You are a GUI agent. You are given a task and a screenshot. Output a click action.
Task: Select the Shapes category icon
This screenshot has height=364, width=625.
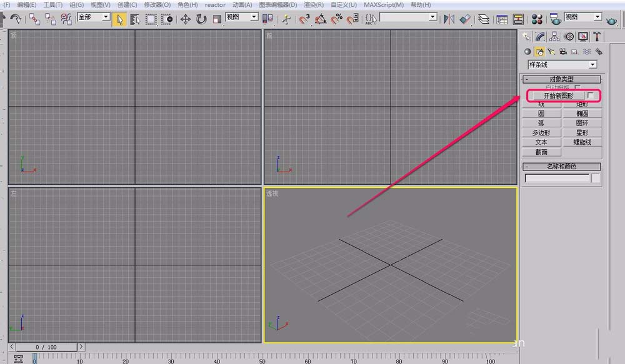pyautogui.click(x=540, y=52)
